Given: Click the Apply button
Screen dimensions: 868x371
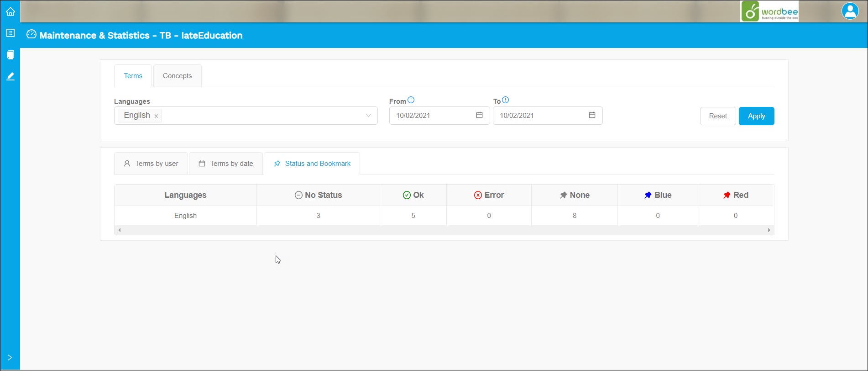Looking at the screenshot, I should pos(756,116).
